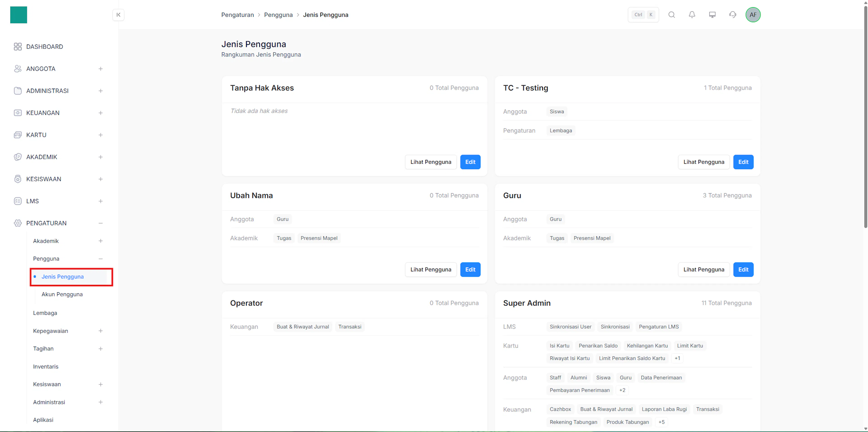Viewport: 868px width, 432px height.
Task: Show hidden Keuangan tags via +5
Action: (661, 422)
